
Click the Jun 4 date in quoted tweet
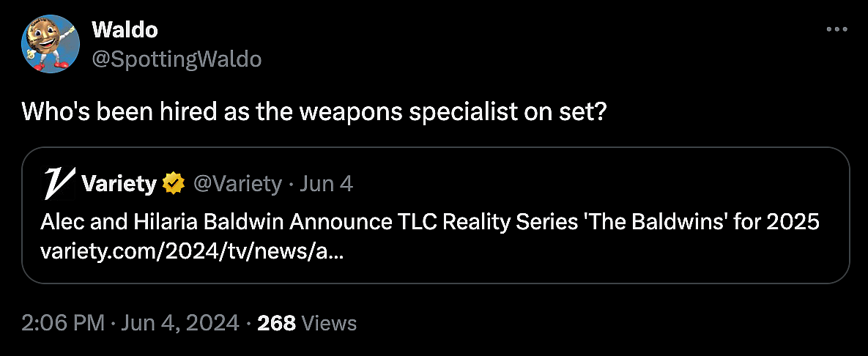coord(327,184)
